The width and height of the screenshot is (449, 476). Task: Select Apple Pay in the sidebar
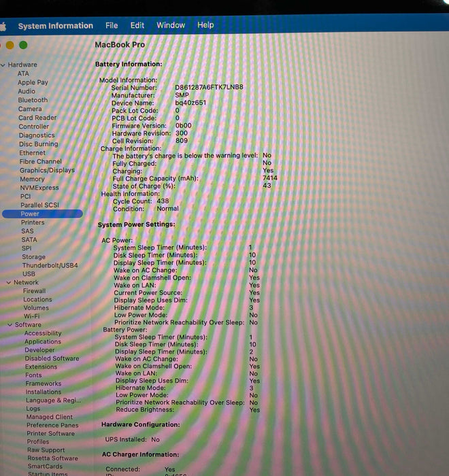[x=33, y=82]
